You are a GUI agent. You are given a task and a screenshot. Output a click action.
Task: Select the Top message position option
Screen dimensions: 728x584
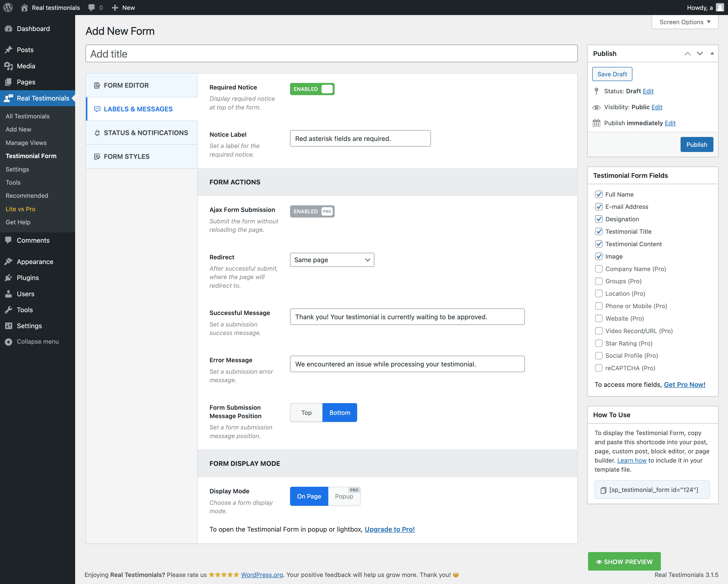[306, 413]
